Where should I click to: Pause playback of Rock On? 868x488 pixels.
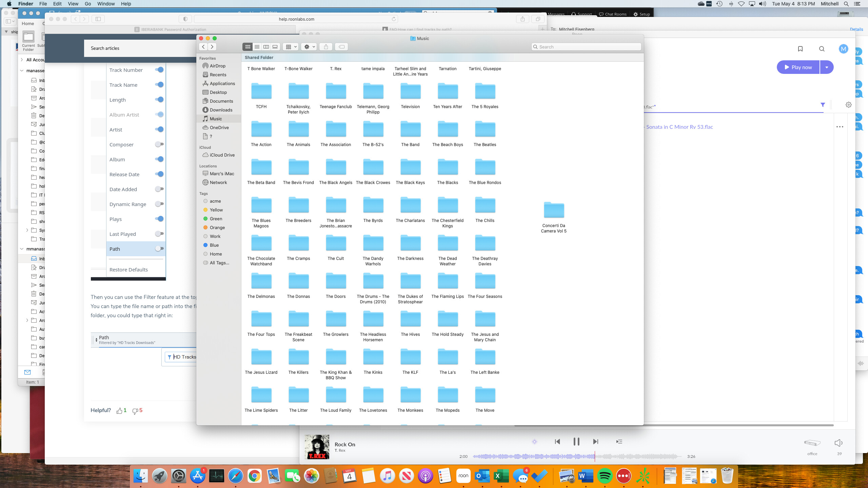(x=576, y=442)
